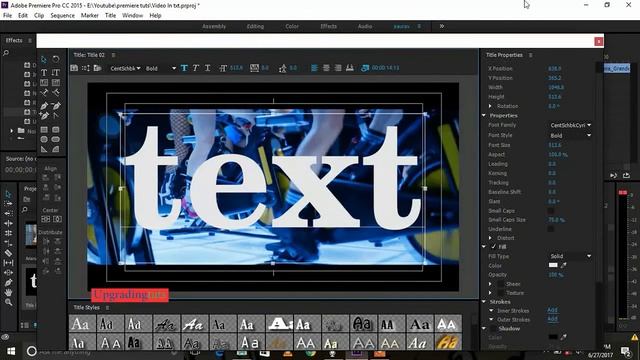Toggle Italic text style button
This screenshot has width=640, height=360.
(x=196, y=68)
